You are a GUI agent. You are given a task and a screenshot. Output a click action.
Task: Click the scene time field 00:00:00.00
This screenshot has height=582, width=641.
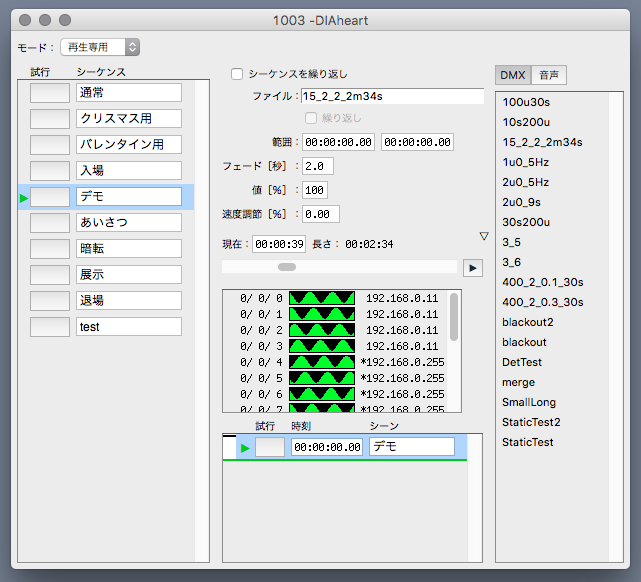click(x=327, y=447)
